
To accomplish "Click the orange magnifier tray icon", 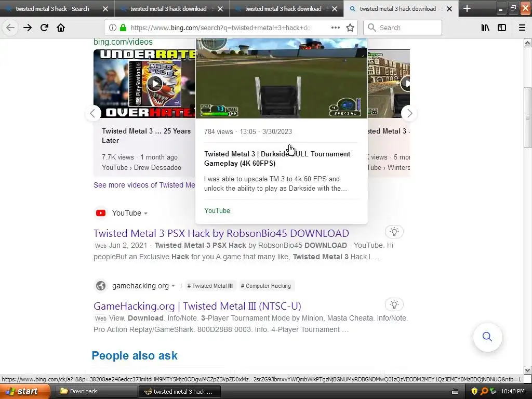I will coord(484,391).
